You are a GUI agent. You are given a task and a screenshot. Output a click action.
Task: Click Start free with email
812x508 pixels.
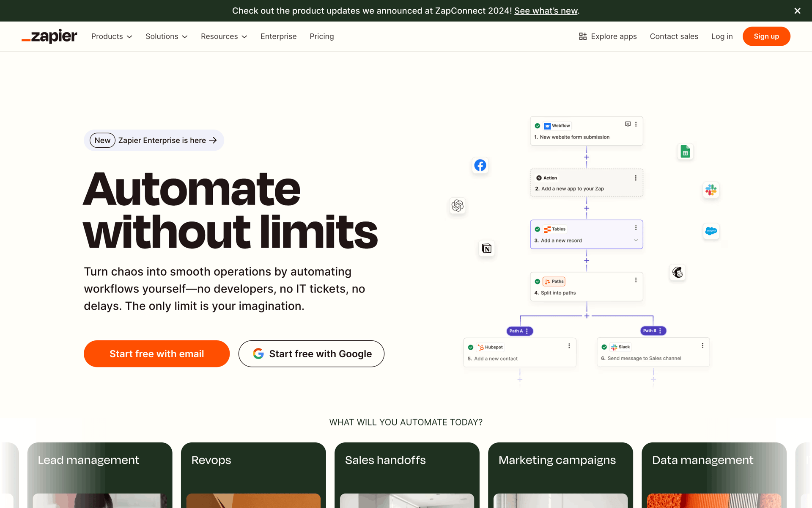(x=157, y=354)
